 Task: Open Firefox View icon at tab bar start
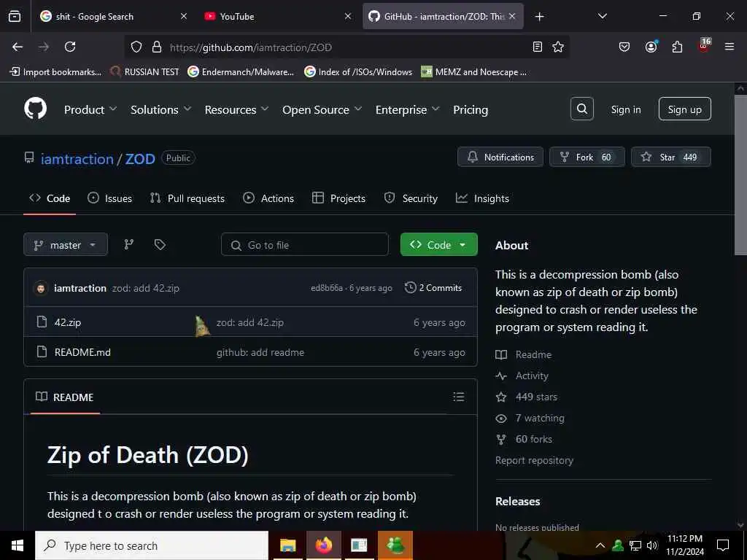pyautogui.click(x=15, y=16)
